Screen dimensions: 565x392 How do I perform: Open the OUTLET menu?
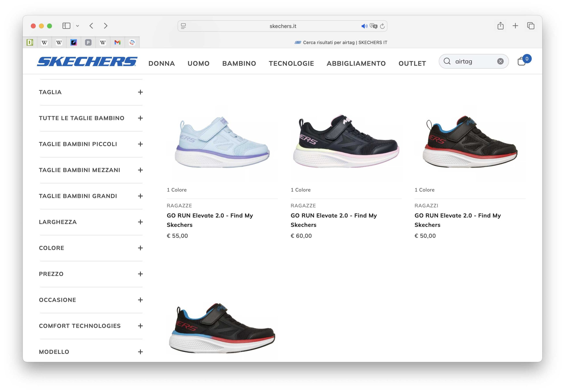pyautogui.click(x=412, y=63)
